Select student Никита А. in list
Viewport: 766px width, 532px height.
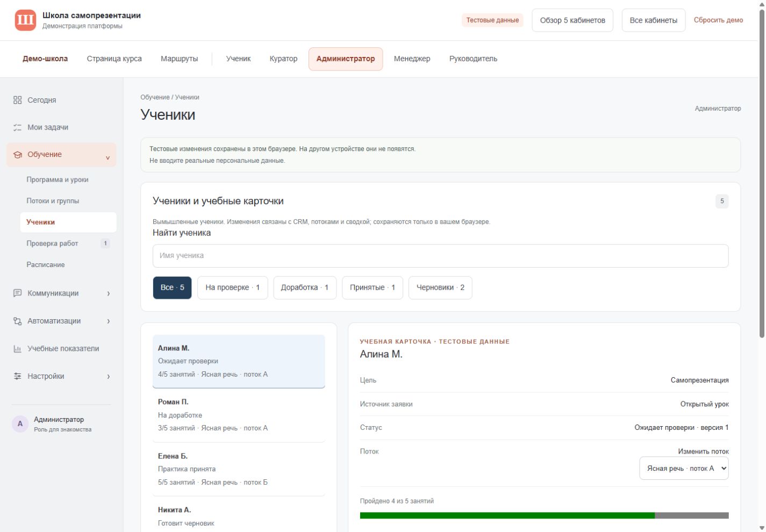pos(239,516)
